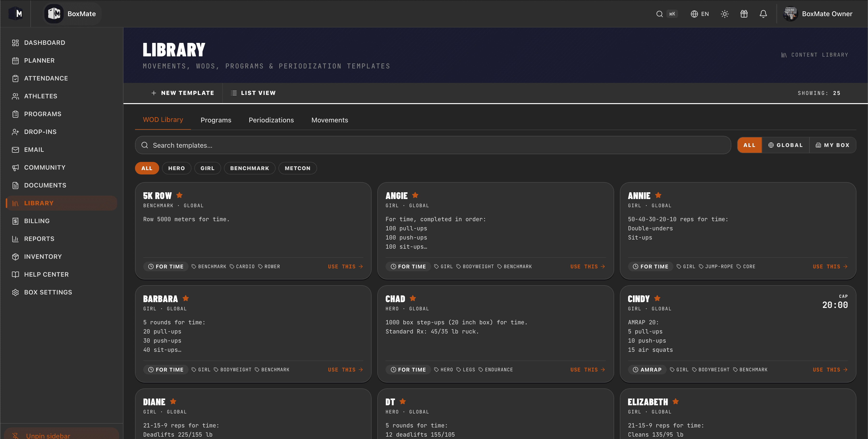This screenshot has height=439, width=868.
Task: Select the MY BOX scope filter
Action: [x=833, y=145]
